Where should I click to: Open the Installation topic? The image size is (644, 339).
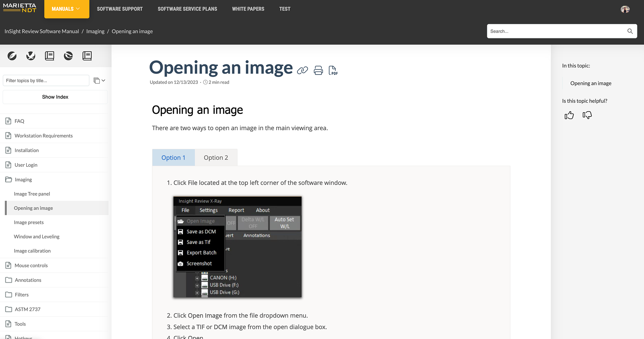[x=26, y=150]
